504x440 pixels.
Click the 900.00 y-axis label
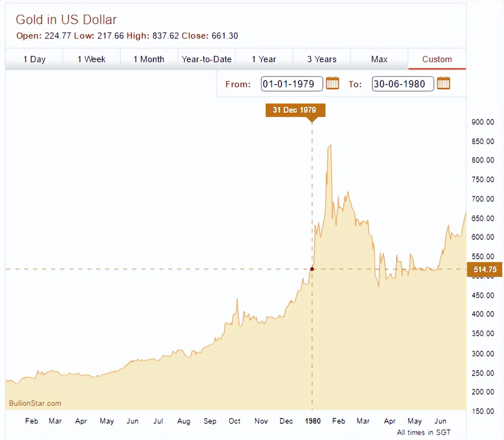483,122
